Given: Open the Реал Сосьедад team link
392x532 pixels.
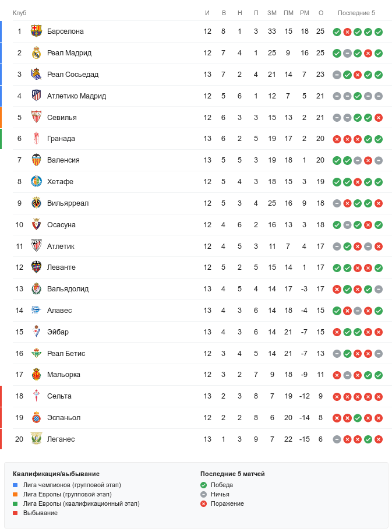Looking at the screenshot, I should point(73,75).
